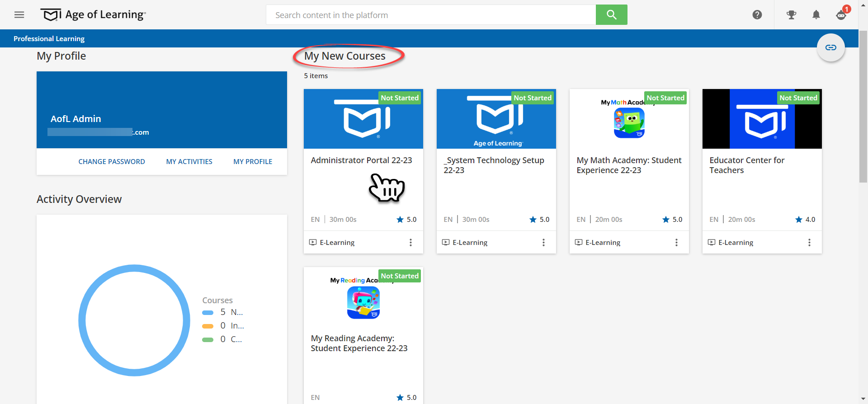868x404 pixels.
Task: Click E-Learning icon on My Math Academy card
Action: coord(579,243)
